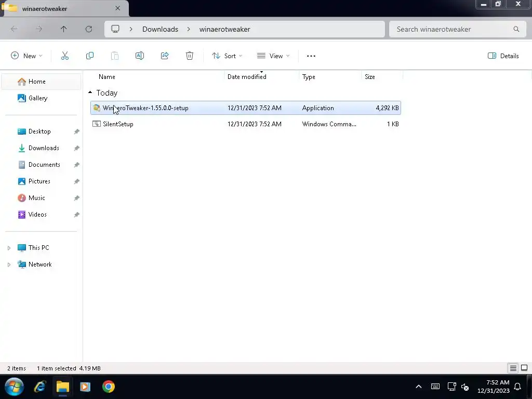Click the Cut scissors icon

click(x=65, y=56)
